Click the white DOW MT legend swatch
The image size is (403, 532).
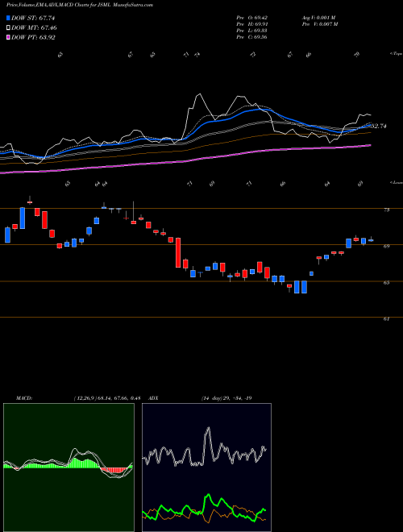click(9, 27)
